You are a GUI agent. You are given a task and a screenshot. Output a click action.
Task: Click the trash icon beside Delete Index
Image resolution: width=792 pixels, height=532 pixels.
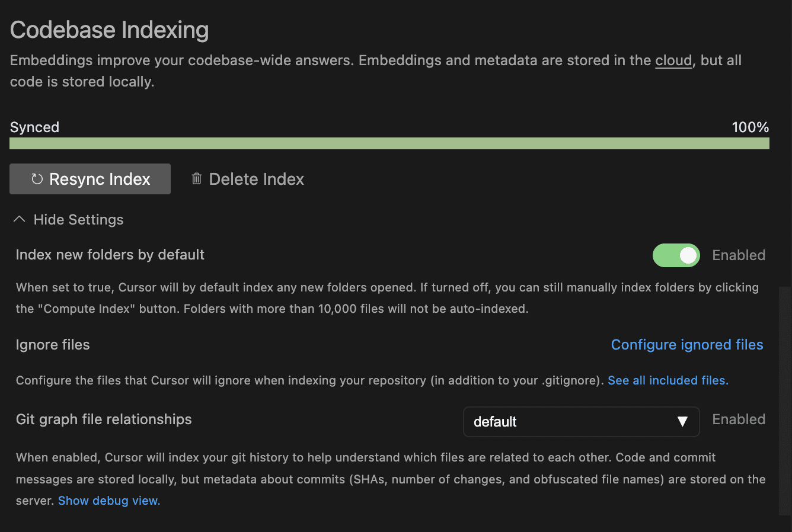coord(196,178)
